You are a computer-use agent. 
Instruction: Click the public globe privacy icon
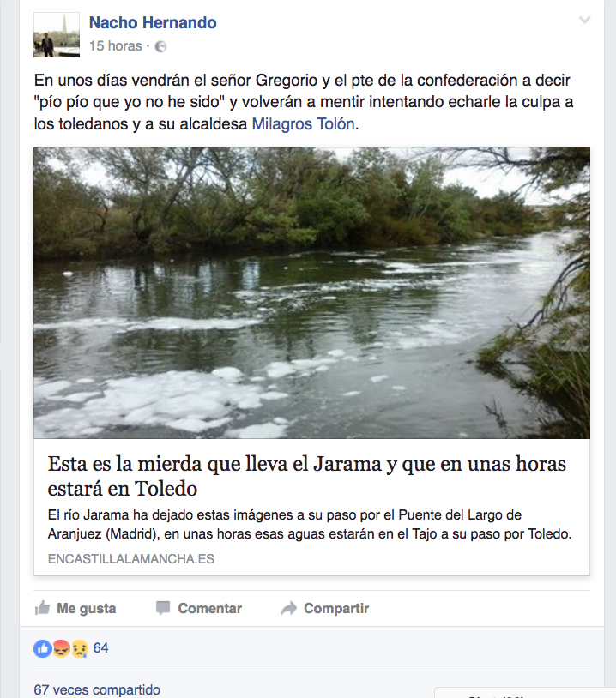pyautogui.click(x=160, y=46)
